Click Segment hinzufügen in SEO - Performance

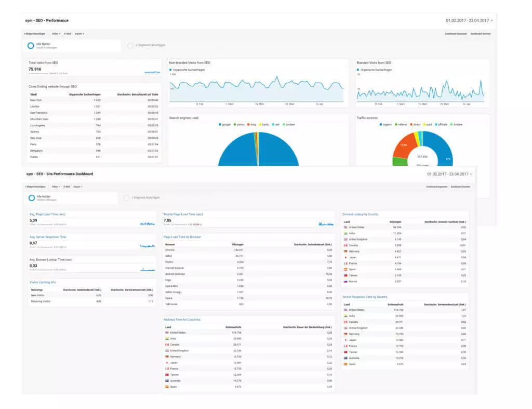(150, 45)
